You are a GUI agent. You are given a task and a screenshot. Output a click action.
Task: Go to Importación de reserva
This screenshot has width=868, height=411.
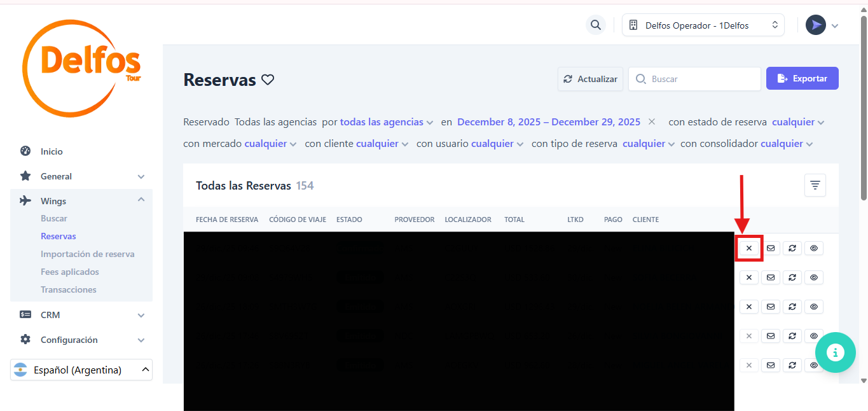87,254
